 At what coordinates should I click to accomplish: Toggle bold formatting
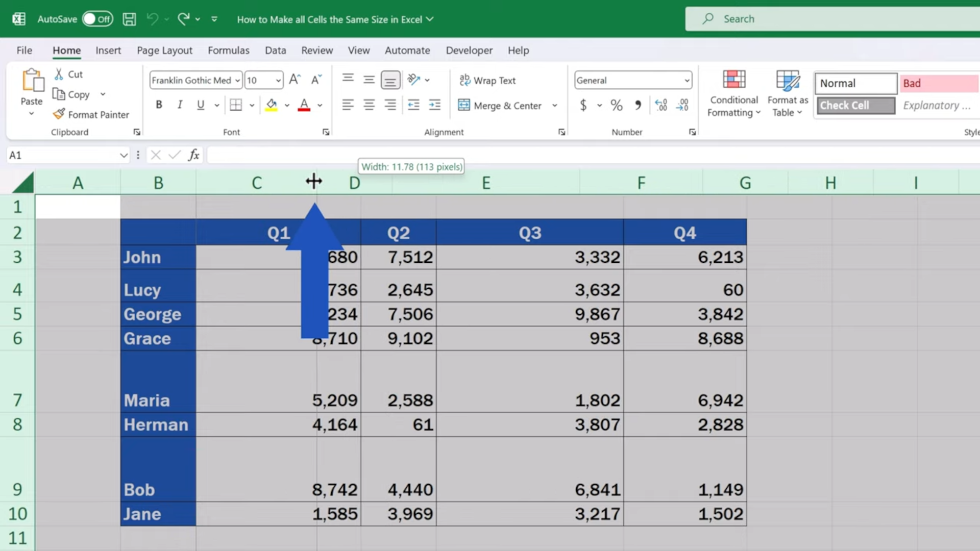tap(159, 105)
